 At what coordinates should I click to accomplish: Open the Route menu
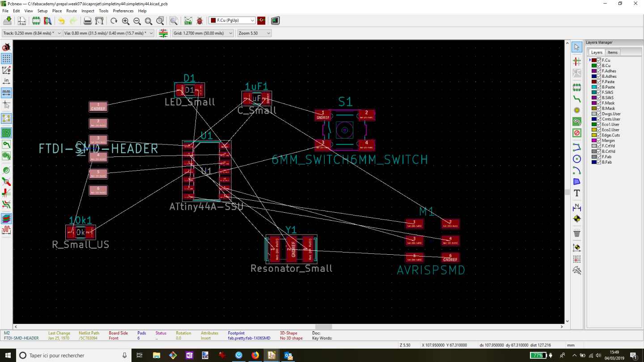click(x=72, y=11)
